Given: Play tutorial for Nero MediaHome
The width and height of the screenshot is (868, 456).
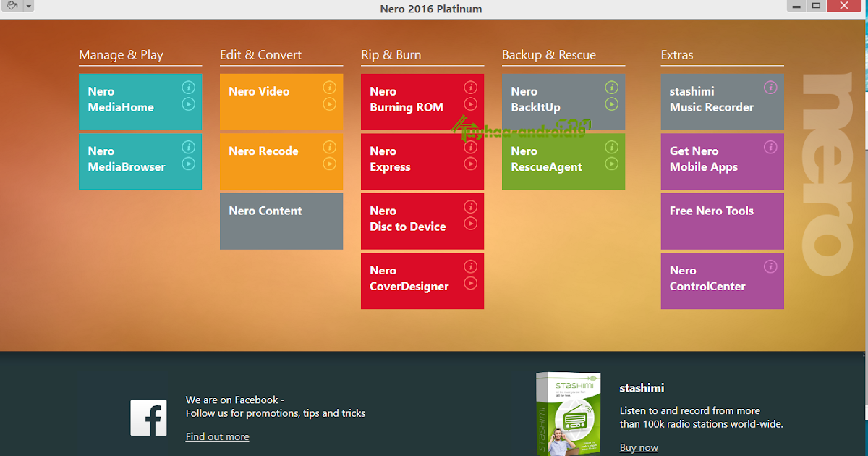Looking at the screenshot, I should (x=188, y=104).
